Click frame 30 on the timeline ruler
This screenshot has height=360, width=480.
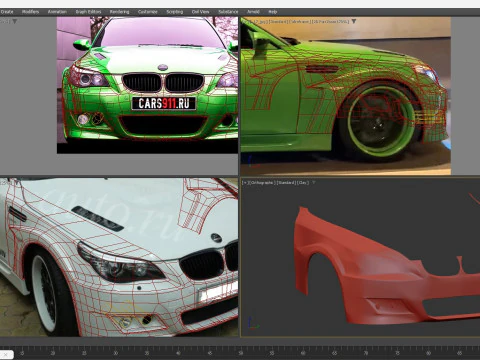115,353
